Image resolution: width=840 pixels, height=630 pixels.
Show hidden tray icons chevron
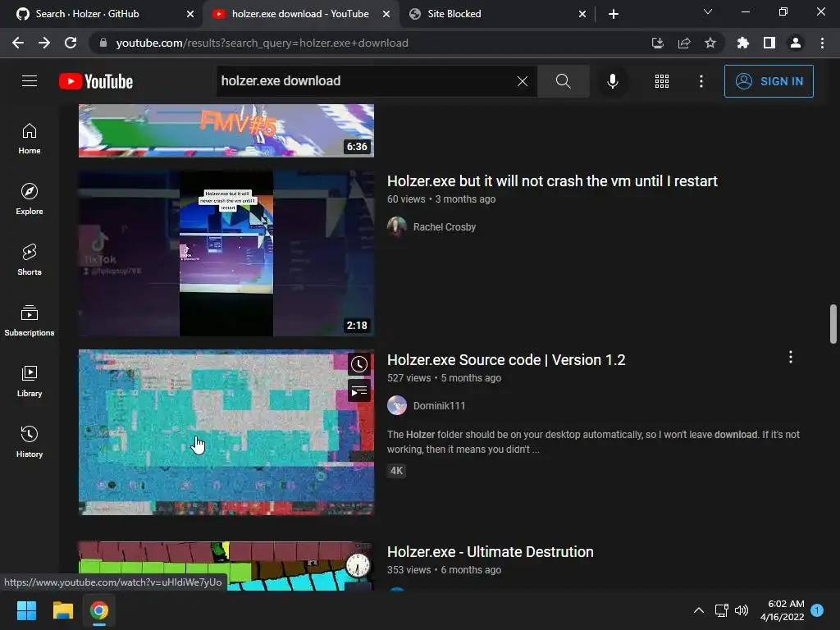(699, 610)
